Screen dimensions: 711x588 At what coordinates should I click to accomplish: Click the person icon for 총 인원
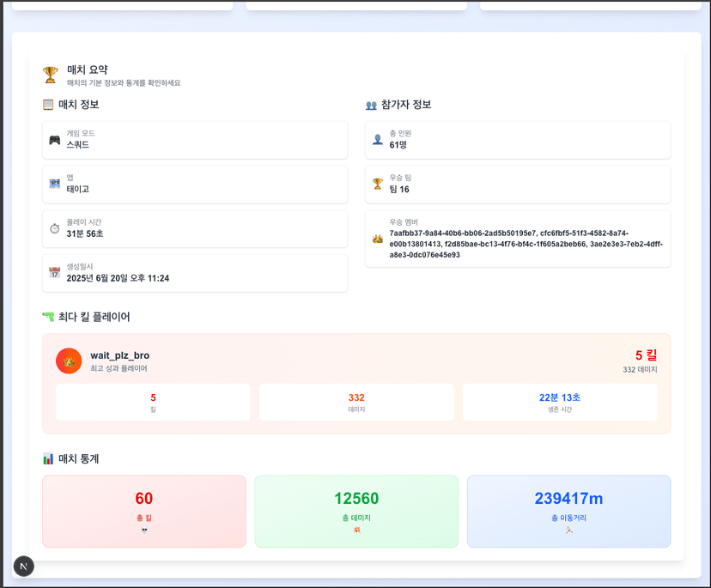[x=378, y=140]
